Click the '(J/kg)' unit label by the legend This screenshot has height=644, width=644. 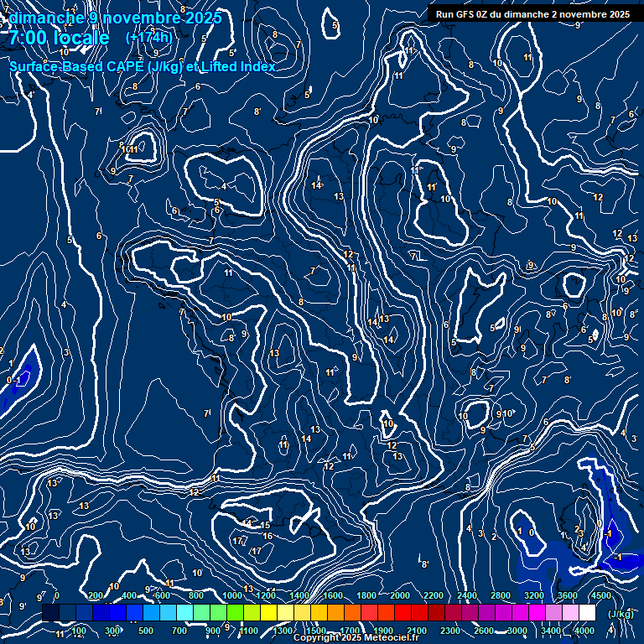click(x=621, y=614)
